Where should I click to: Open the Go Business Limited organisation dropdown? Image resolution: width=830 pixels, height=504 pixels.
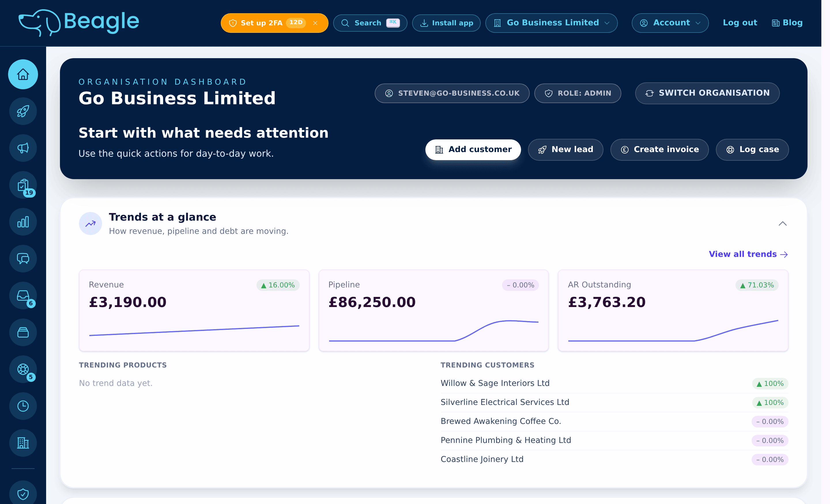[x=551, y=23]
